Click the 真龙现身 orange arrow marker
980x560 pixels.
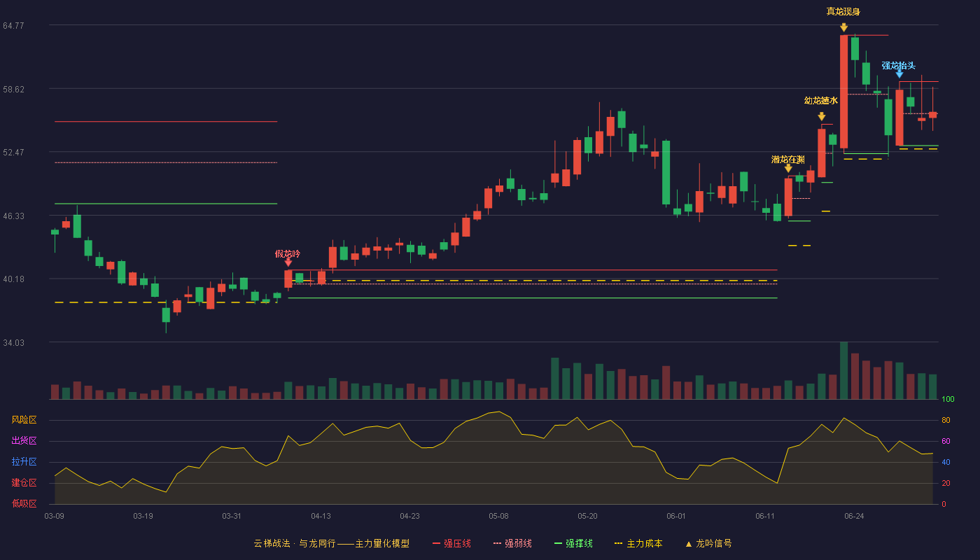[x=843, y=27]
